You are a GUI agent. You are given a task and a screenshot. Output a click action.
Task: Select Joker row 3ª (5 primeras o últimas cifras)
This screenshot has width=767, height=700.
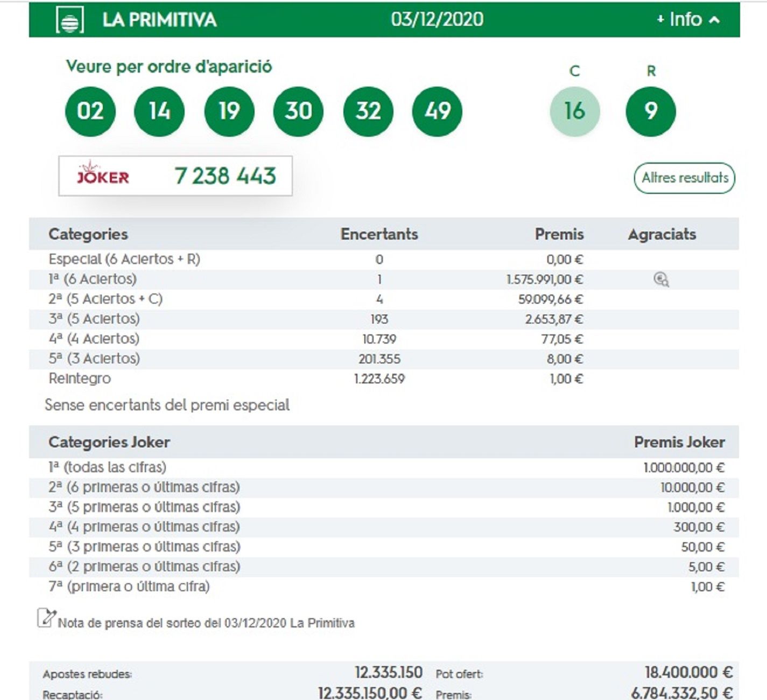(384, 507)
